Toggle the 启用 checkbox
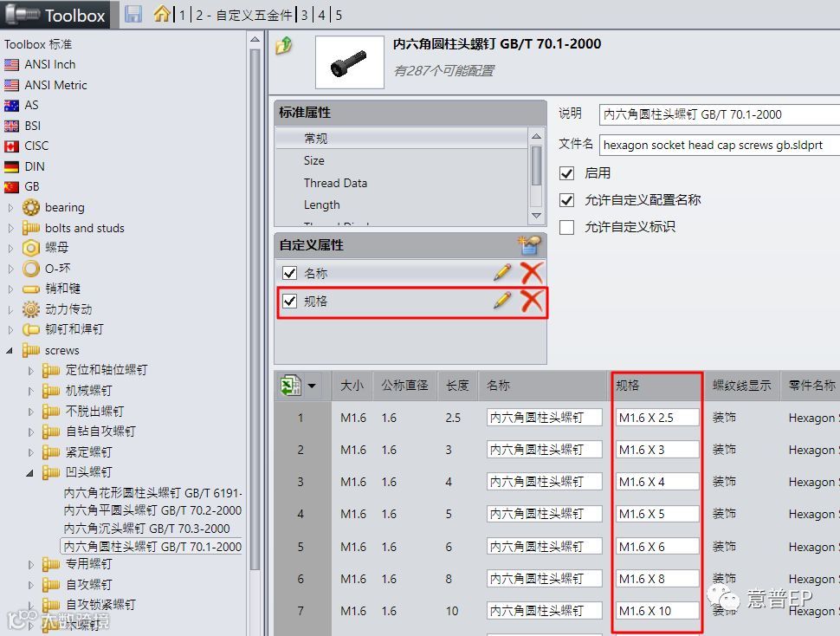840x636 pixels. pyautogui.click(x=567, y=173)
